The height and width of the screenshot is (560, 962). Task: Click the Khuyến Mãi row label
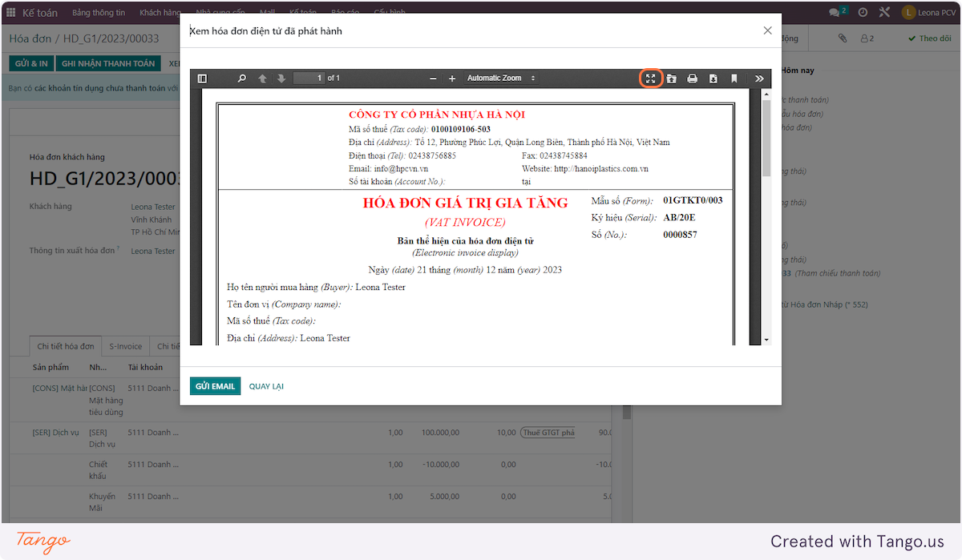103,502
